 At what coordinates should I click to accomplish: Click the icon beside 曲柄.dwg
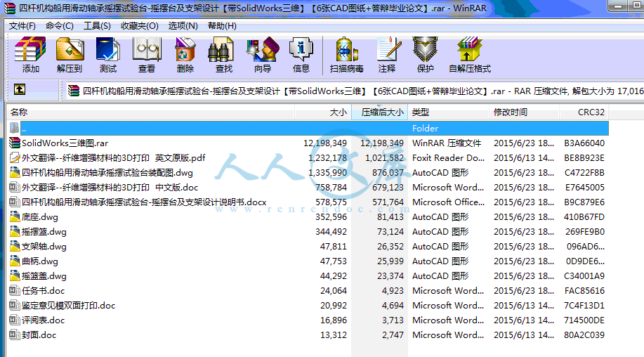pos(14,261)
